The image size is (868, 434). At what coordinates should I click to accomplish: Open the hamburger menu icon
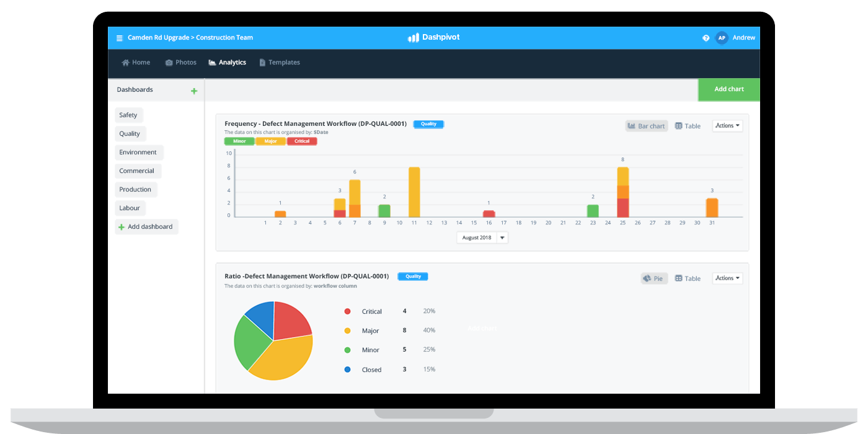coord(120,38)
